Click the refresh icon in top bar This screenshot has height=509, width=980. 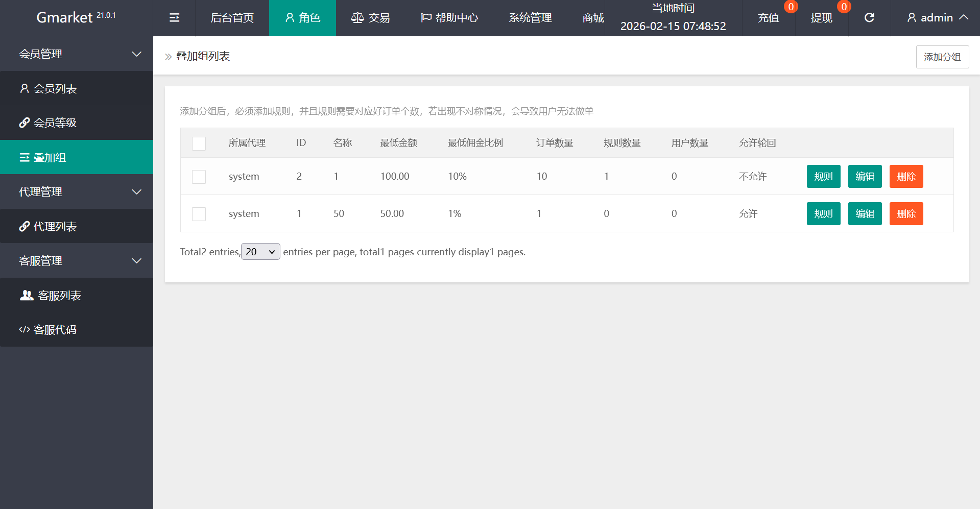click(x=869, y=18)
